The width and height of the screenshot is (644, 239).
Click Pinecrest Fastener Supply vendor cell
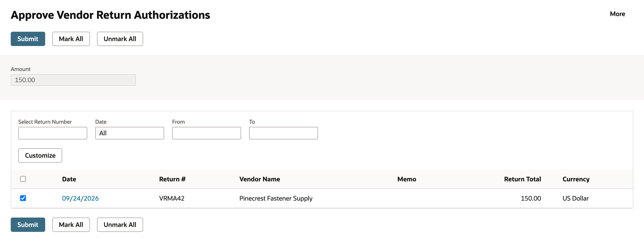276,198
